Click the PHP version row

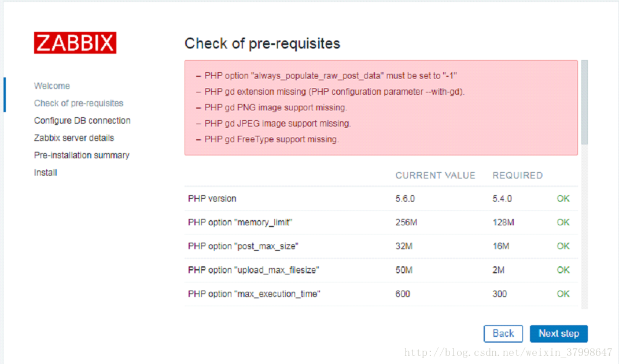[381, 198]
